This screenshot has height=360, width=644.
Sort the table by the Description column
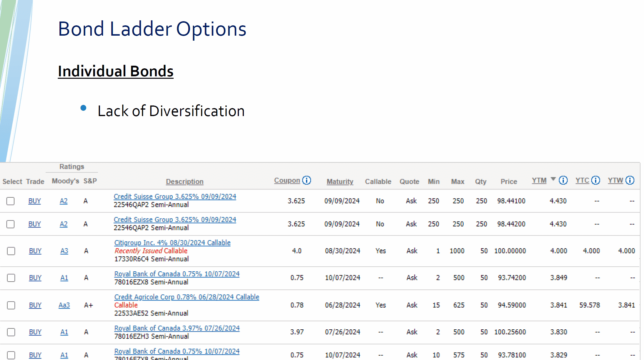184,181
